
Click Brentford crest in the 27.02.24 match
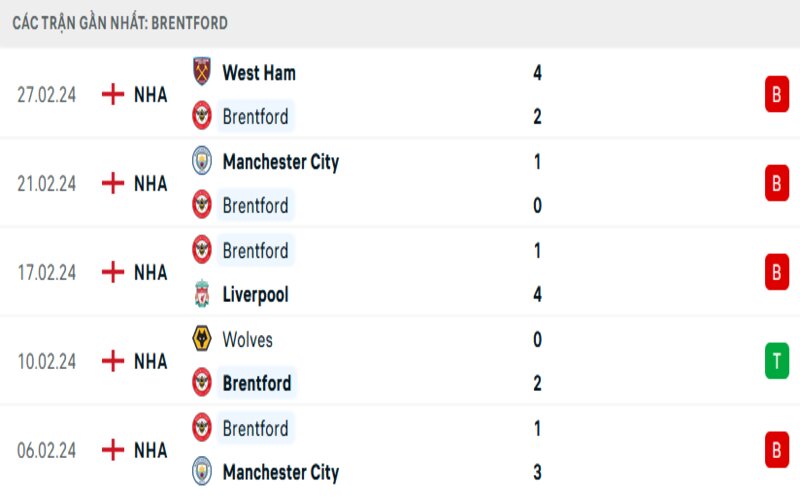pyautogui.click(x=202, y=116)
